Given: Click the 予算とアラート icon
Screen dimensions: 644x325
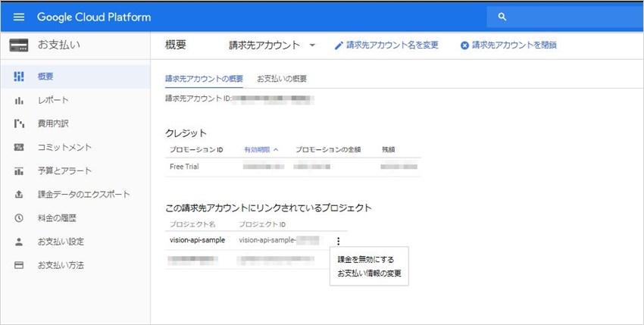Looking at the screenshot, I should point(19,171).
